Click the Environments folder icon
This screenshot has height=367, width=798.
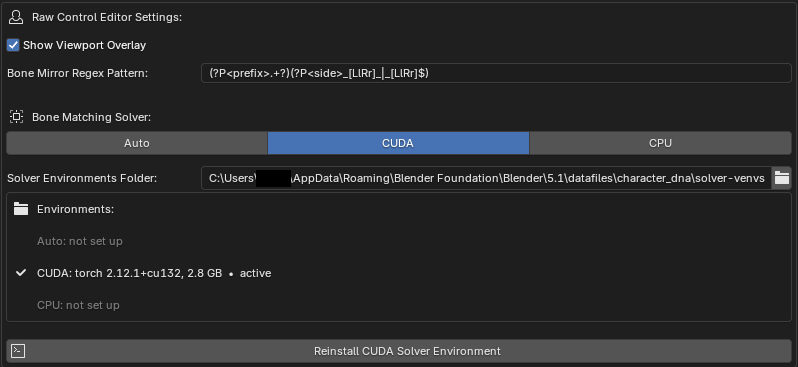[x=21, y=209]
